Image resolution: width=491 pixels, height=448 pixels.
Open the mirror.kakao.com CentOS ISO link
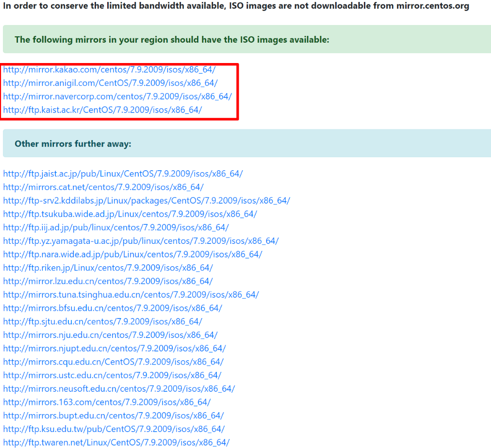(109, 69)
